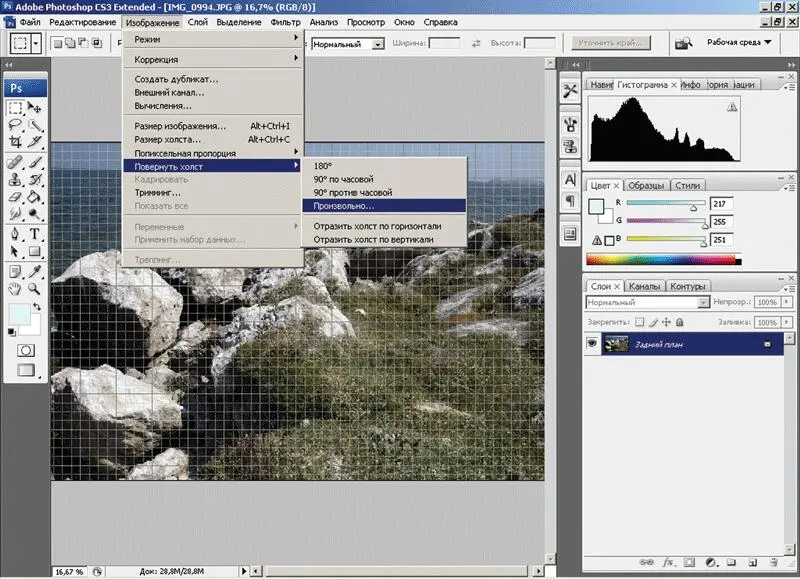Select the Notes tool
Screen dimensions: 800x580
[x=15, y=272]
